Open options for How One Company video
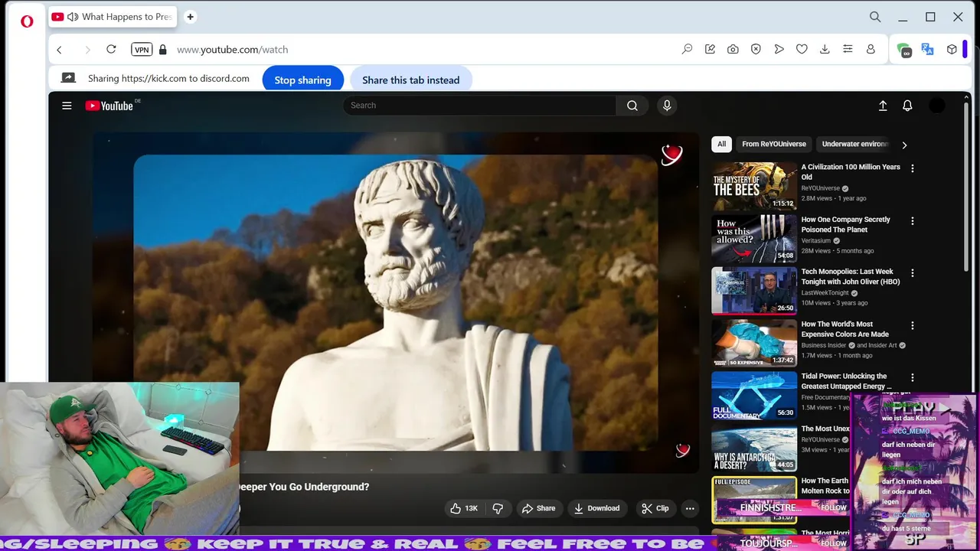The height and width of the screenshot is (551, 980). coord(912,221)
